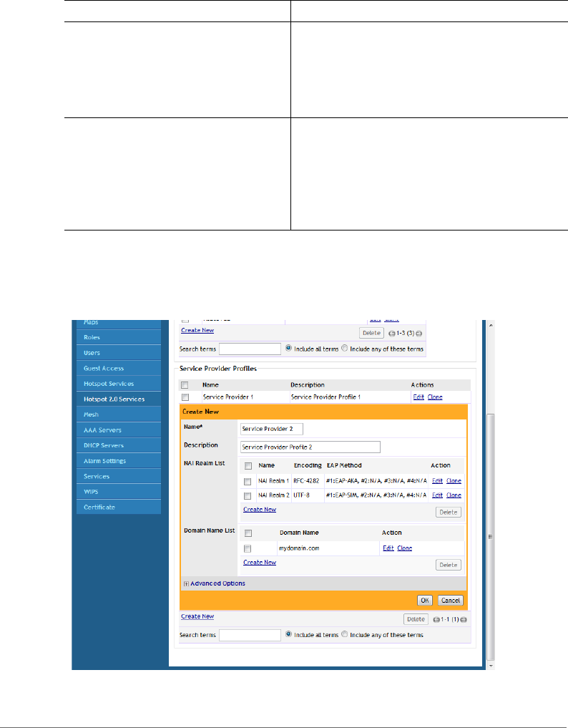Click Edit for Service Provider 1
The image size is (568, 728).
418,397
